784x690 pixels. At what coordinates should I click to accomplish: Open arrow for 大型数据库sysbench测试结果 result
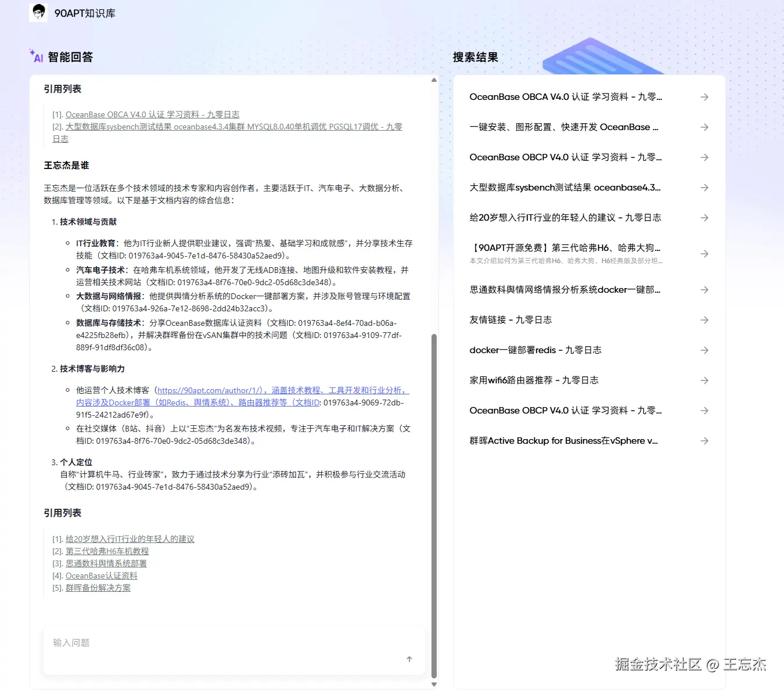click(x=704, y=188)
